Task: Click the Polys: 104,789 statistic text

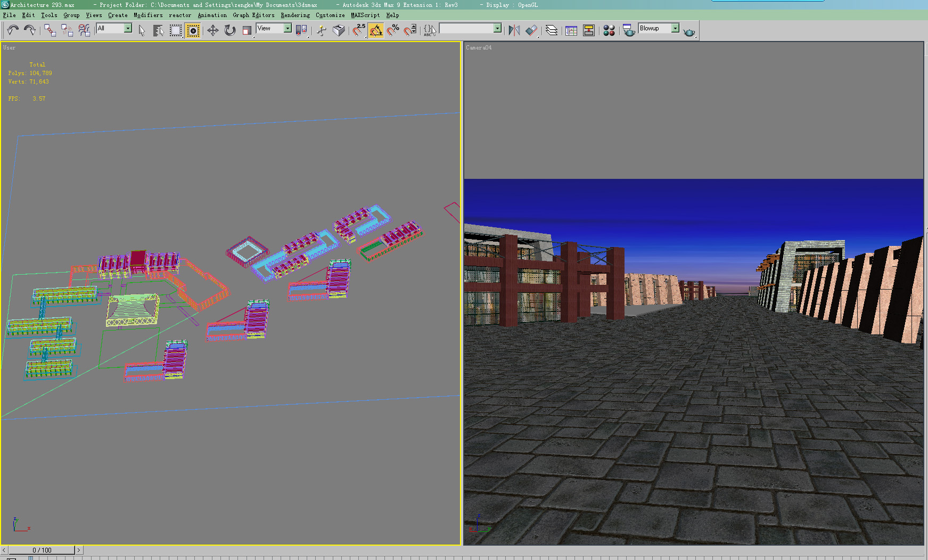Action: 30,73
